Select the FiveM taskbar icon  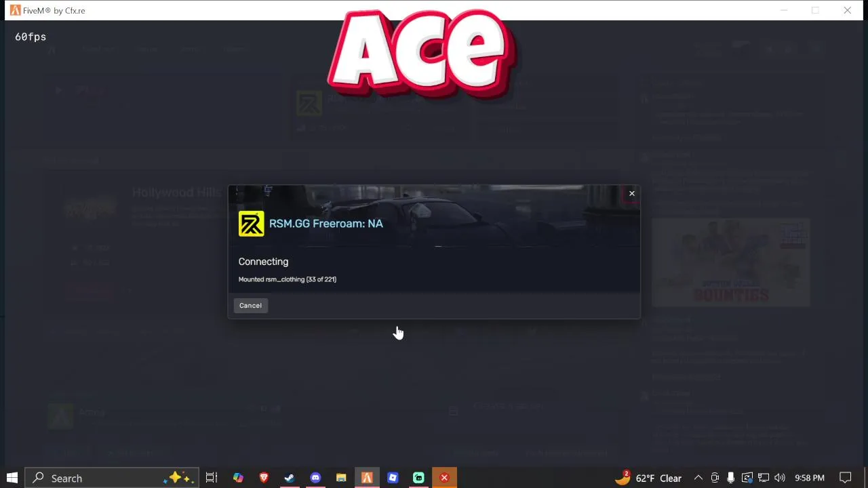tap(367, 478)
